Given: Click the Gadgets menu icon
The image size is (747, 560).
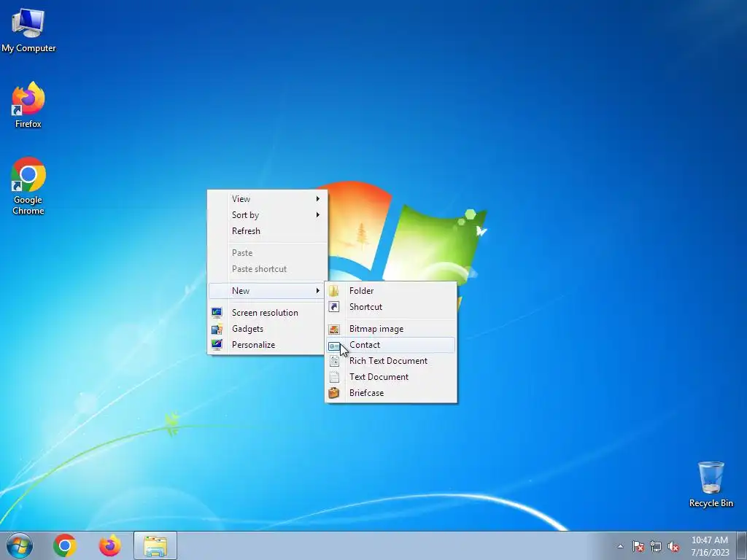Looking at the screenshot, I should point(217,329).
